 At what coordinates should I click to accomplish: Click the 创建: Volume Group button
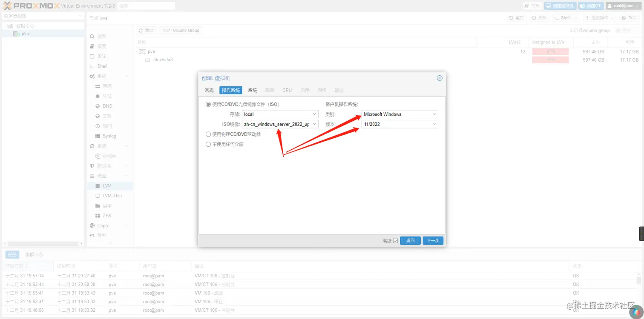(181, 31)
